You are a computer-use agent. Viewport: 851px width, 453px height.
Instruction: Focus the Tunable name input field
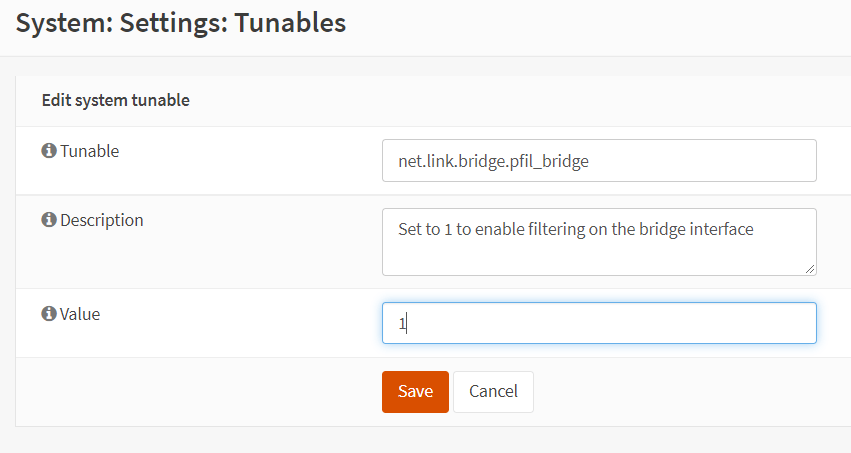tap(599, 160)
